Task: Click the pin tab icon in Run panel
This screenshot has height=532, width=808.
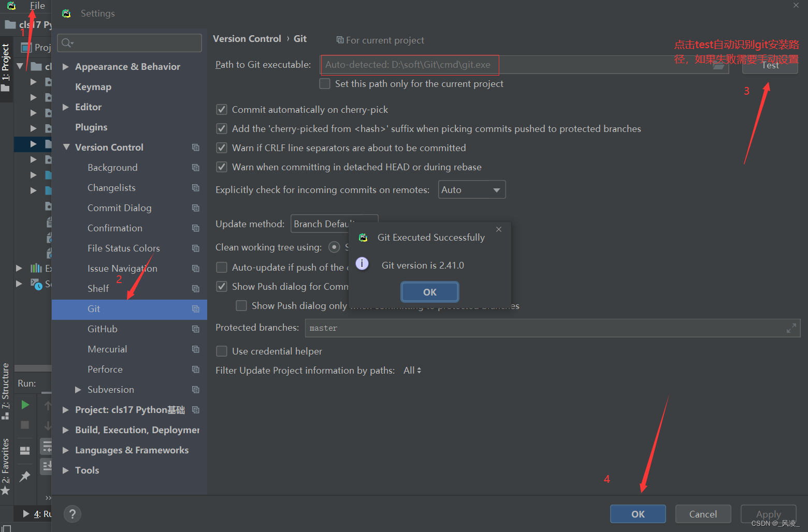Action: click(25, 477)
